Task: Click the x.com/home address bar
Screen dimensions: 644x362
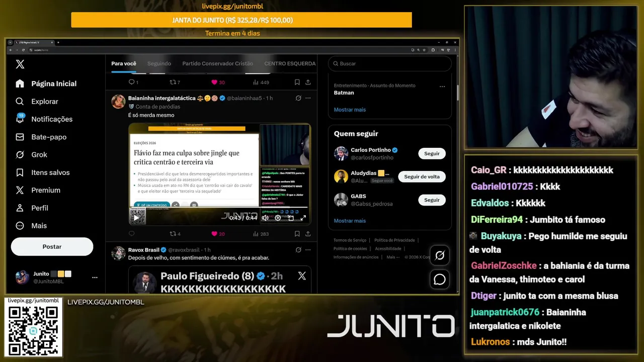Action: [x=219, y=50]
